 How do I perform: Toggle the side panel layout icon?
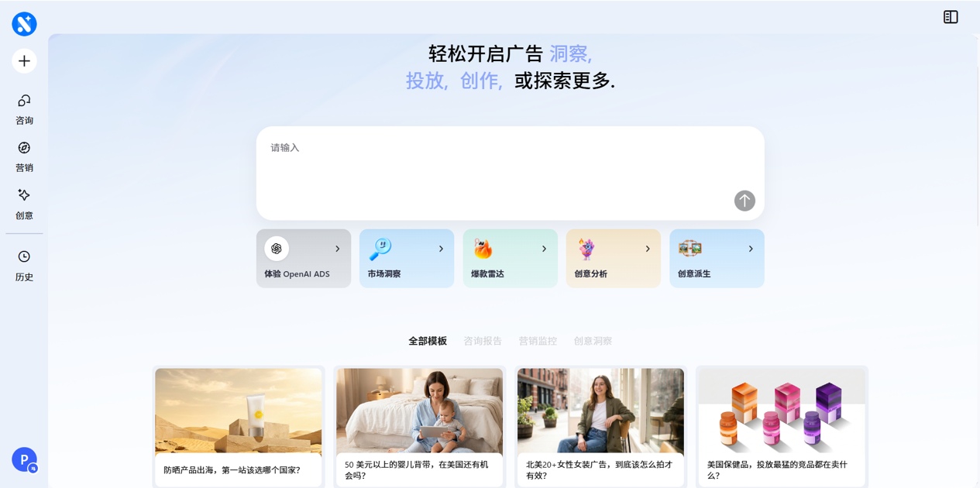(x=951, y=17)
